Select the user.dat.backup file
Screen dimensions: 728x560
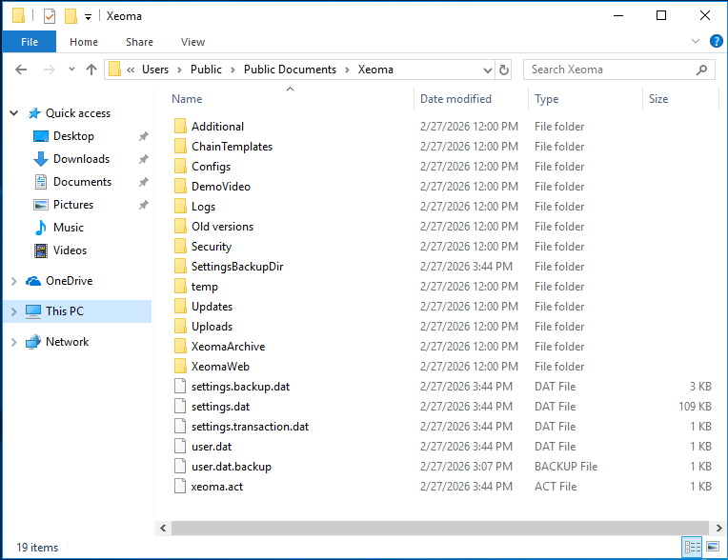[232, 467]
